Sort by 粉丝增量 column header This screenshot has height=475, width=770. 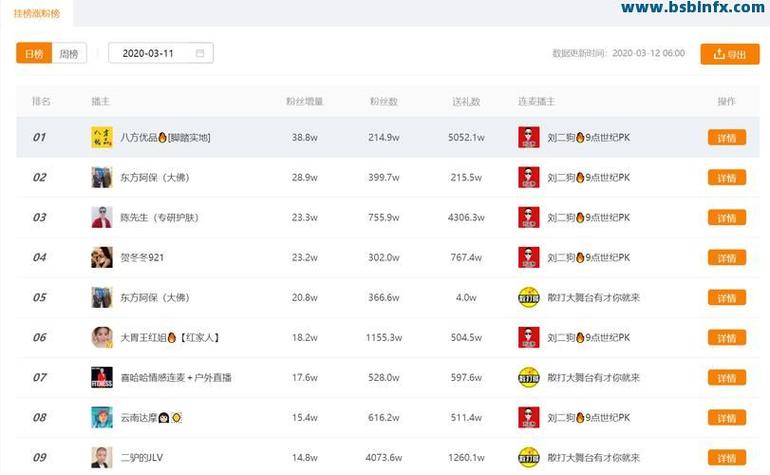tap(304, 102)
